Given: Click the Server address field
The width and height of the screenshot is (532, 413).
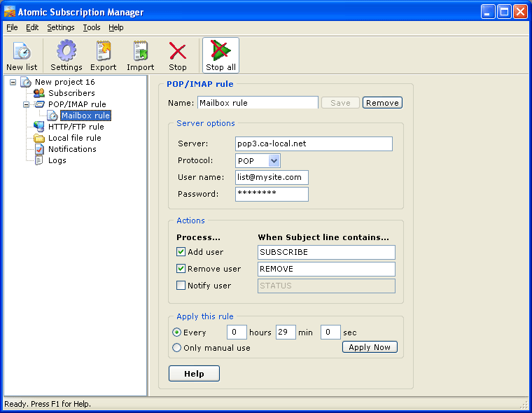Looking at the screenshot, I should [x=314, y=143].
